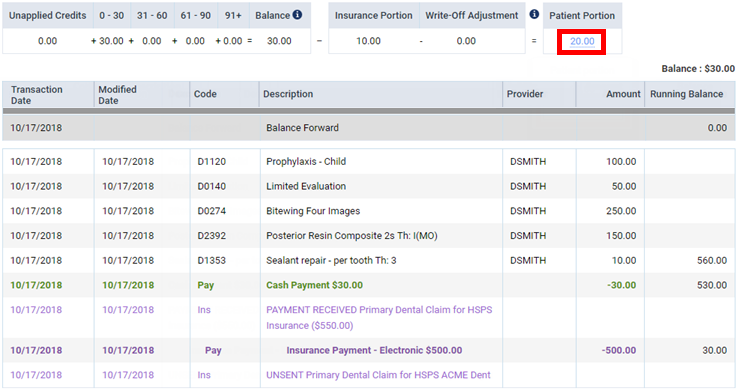738x390 pixels.
Task: Select the Bitewing Four Images row
Action: coord(369,211)
